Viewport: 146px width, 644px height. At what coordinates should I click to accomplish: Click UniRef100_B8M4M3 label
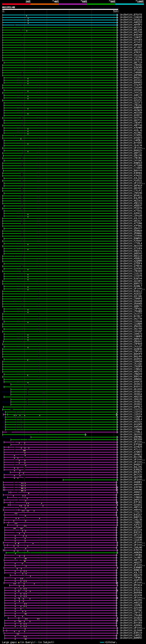[131, 82]
